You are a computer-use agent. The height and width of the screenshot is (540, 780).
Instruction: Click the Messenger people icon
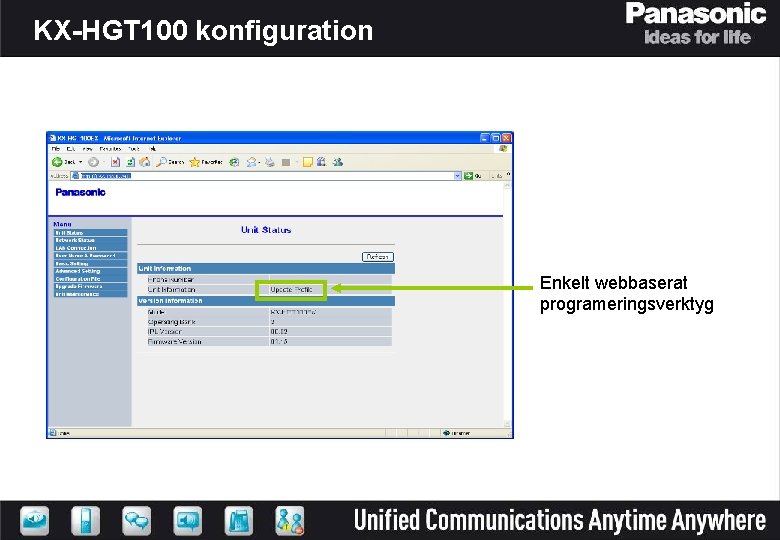pos(338,162)
